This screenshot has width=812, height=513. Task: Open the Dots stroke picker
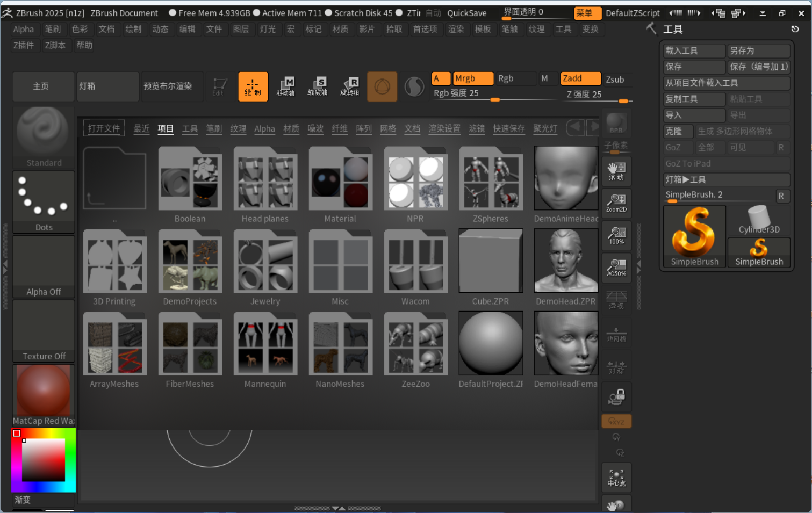point(44,202)
